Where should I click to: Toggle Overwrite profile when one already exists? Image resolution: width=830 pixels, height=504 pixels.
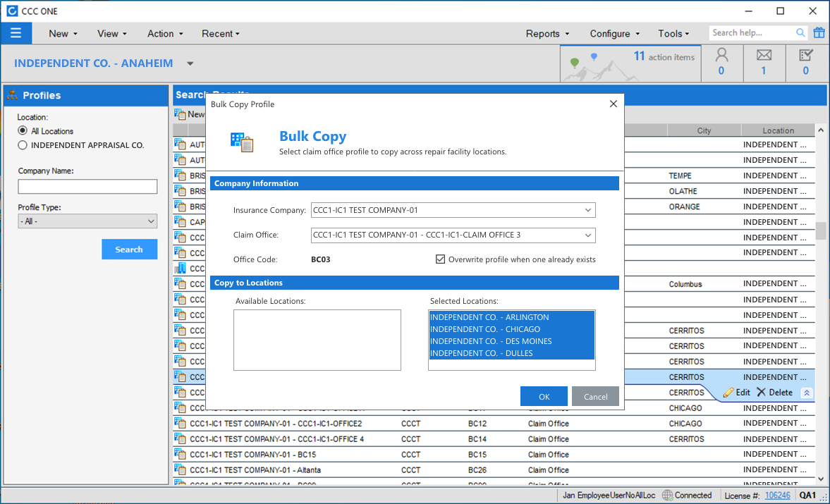pyautogui.click(x=441, y=259)
